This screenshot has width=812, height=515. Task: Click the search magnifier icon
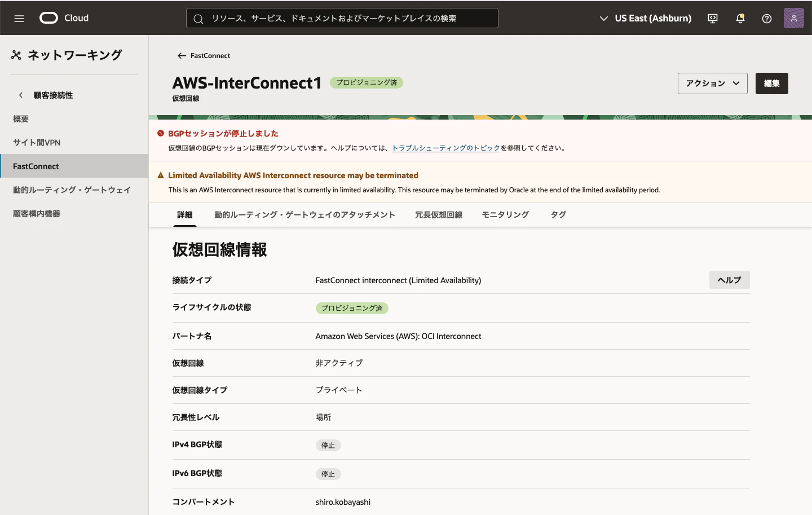pyautogui.click(x=198, y=19)
